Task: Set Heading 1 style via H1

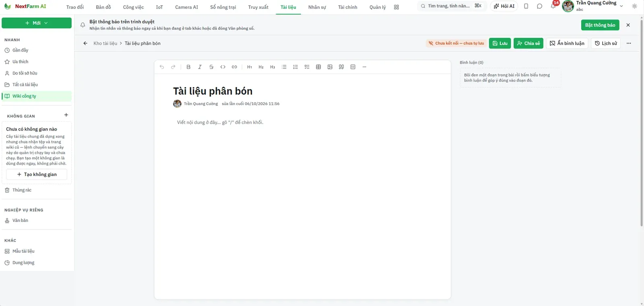Action: click(250, 67)
